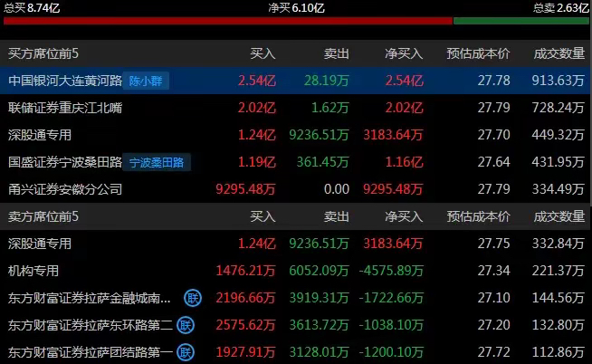Click 卖方席位前5 section title
This screenshot has height=364, width=592.
click(x=43, y=216)
